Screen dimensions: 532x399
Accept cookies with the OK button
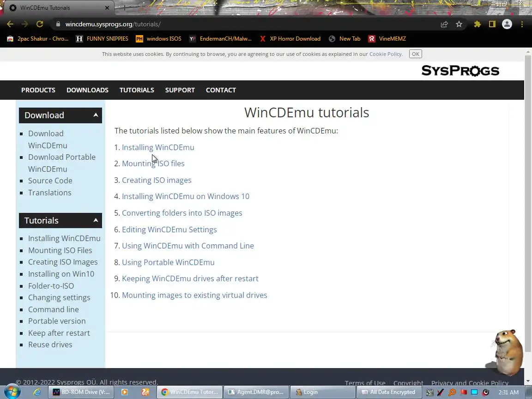(x=415, y=54)
